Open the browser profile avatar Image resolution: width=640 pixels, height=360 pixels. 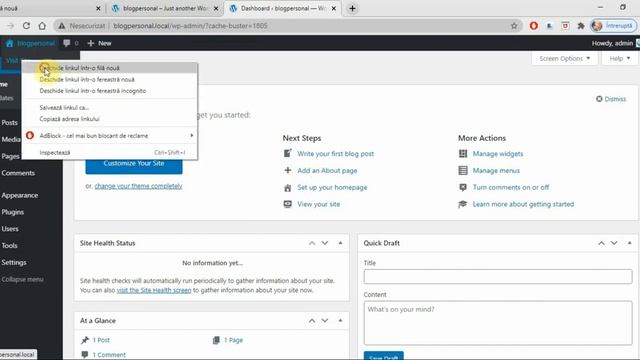pos(597,26)
